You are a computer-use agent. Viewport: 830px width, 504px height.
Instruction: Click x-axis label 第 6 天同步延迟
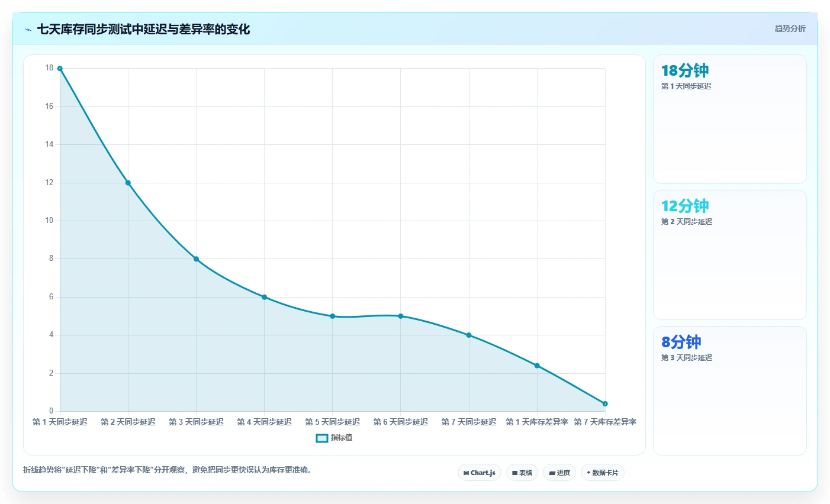(401, 422)
